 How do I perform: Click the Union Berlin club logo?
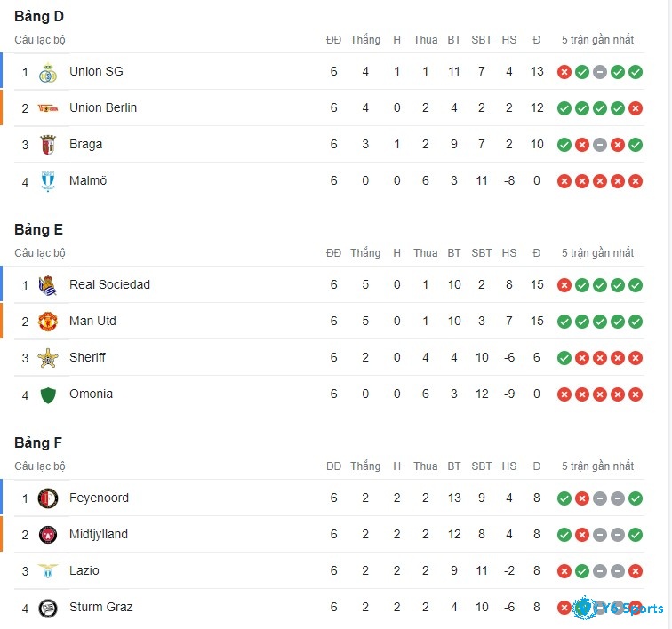pos(48,108)
